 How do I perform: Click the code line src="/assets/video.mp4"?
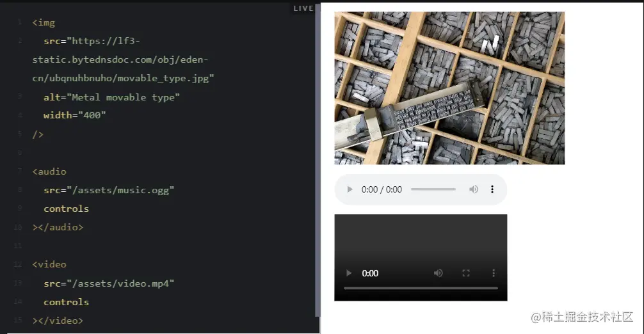point(109,283)
